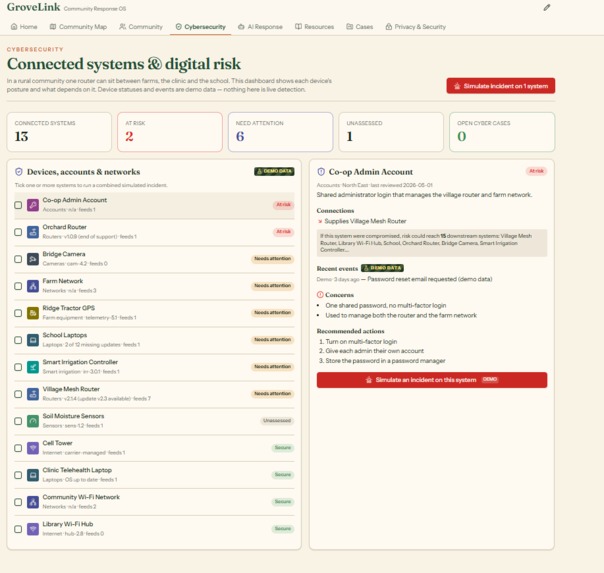The image size is (604, 573).
Task: Tick the Ridge Tractor GPS checkbox
Action: 18,313
